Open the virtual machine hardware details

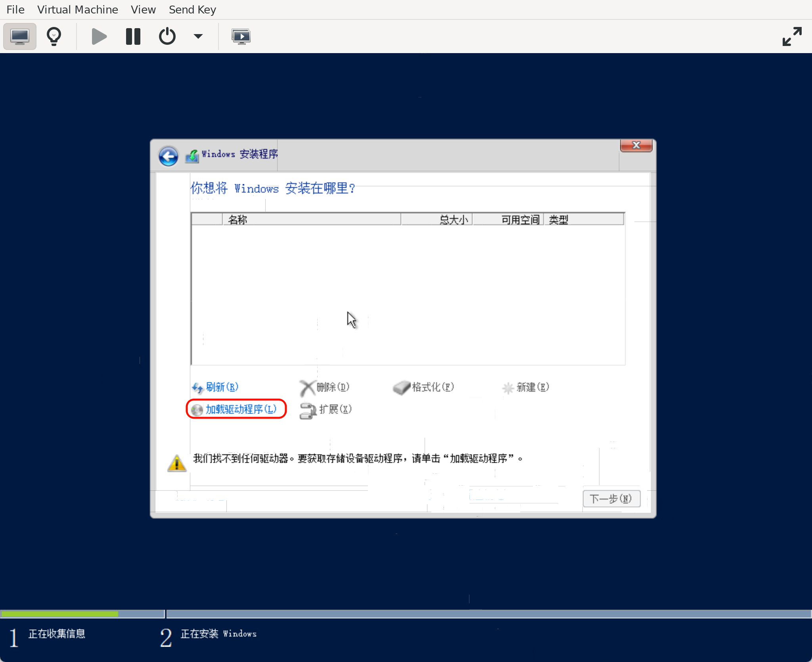(54, 36)
